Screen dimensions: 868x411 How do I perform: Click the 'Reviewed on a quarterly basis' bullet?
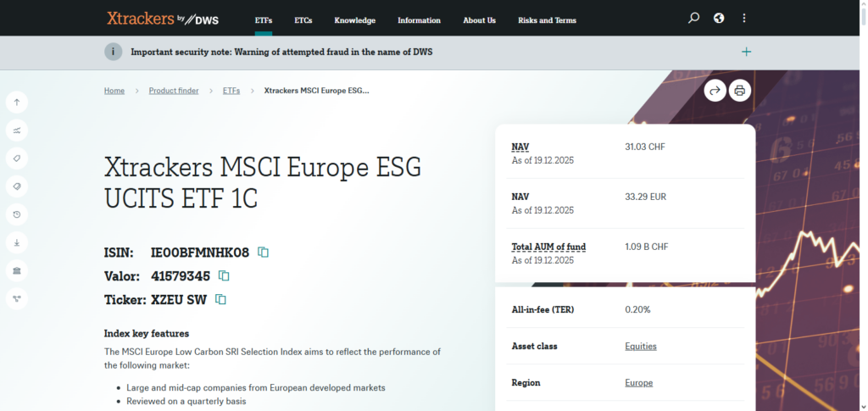186,402
